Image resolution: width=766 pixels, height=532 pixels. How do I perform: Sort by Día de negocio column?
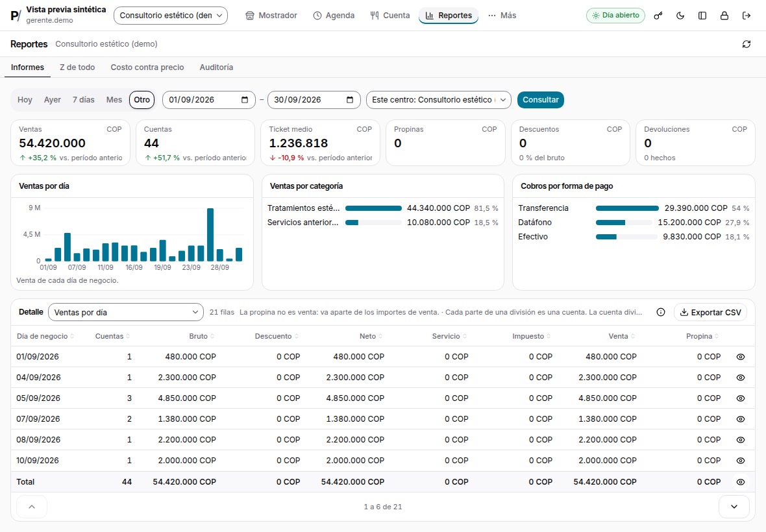(45, 336)
